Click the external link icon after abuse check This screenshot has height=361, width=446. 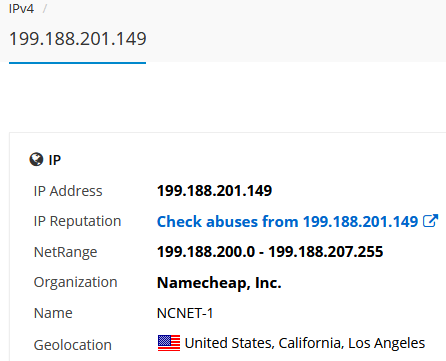(430, 221)
